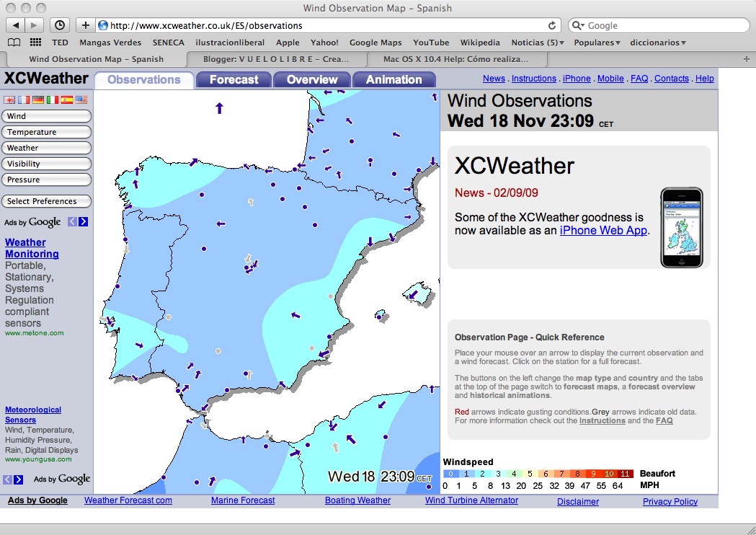The width and height of the screenshot is (756, 535).
Task: Click the Select Preferences button
Action: click(46, 201)
